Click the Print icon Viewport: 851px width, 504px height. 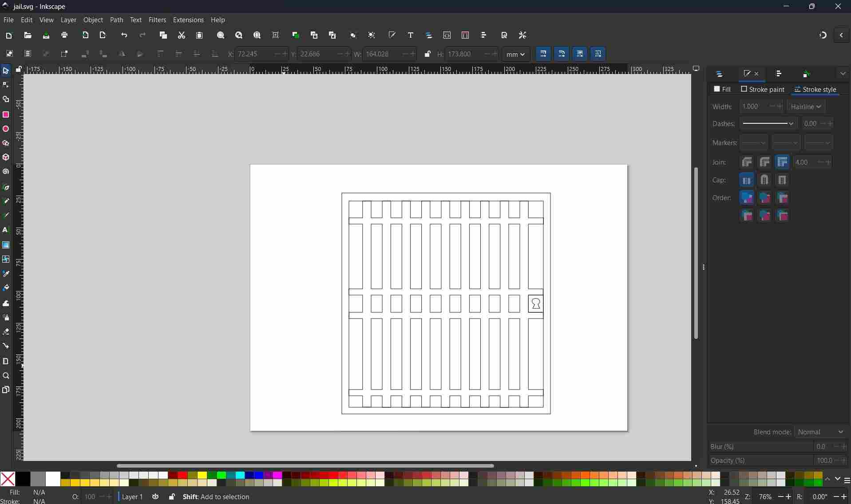[x=64, y=35]
